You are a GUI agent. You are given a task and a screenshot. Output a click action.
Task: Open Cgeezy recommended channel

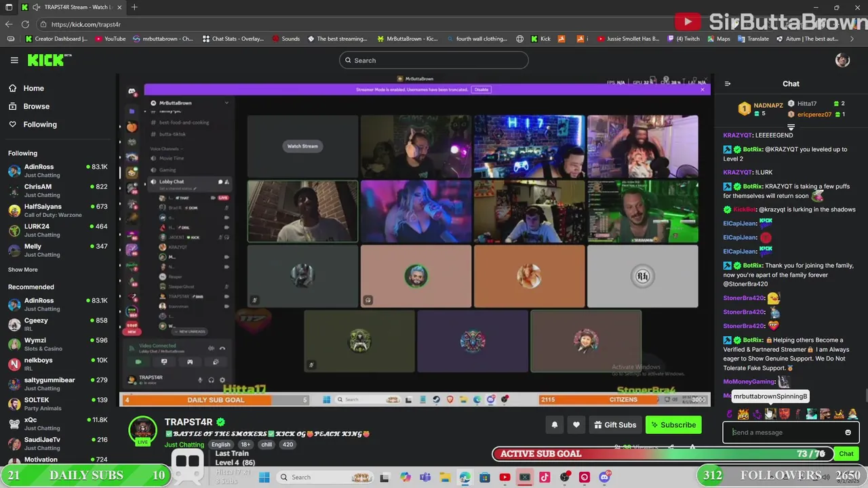click(58, 324)
